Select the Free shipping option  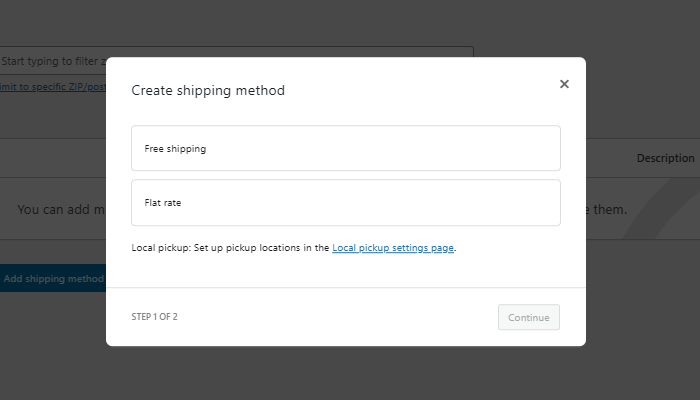pyautogui.click(x=345, y=148)
